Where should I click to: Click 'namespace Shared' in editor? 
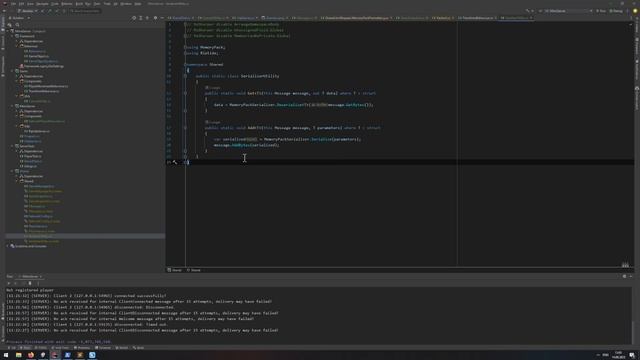204,64
